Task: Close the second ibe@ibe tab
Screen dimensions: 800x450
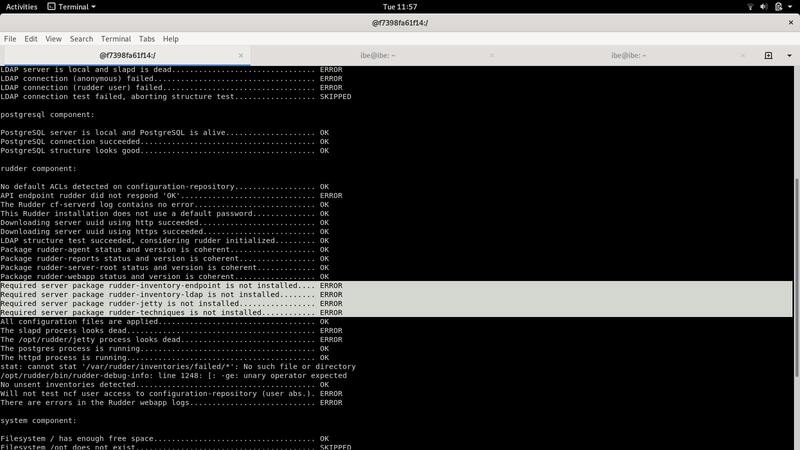Action: 492,55
